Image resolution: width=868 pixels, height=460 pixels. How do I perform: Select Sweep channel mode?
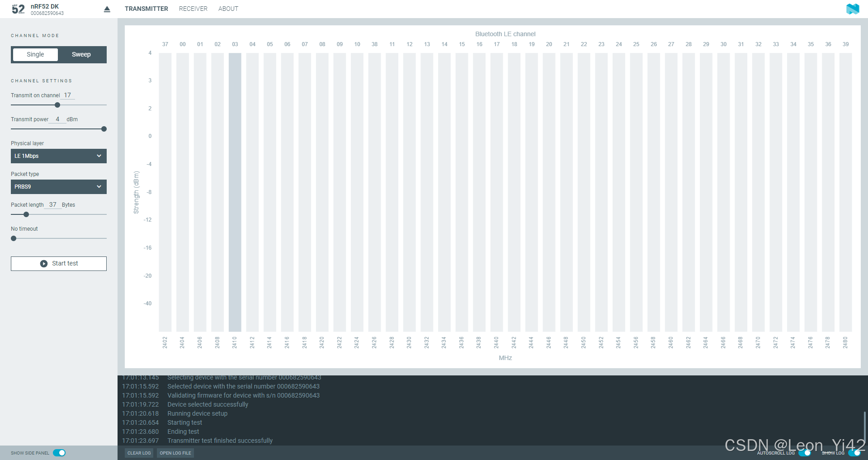(x=81, y=54)
